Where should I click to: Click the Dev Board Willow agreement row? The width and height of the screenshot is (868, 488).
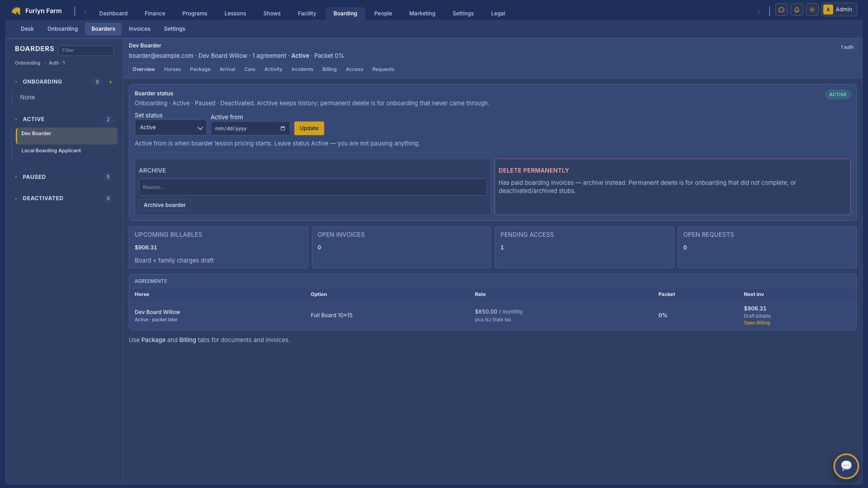tap(493, 315)
